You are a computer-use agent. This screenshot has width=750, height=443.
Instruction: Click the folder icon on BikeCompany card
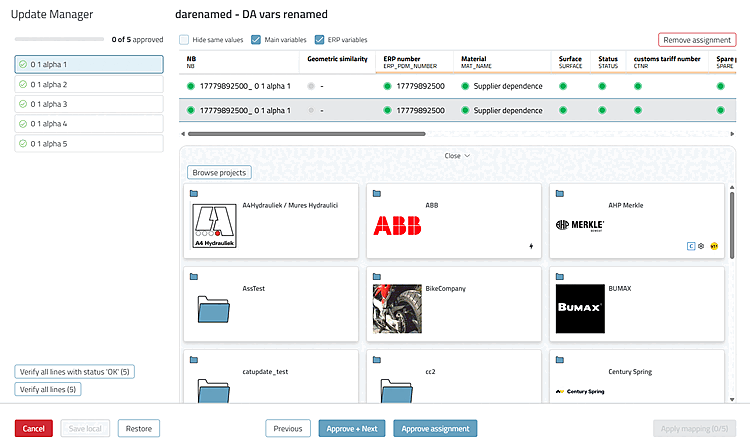[377, 277]
